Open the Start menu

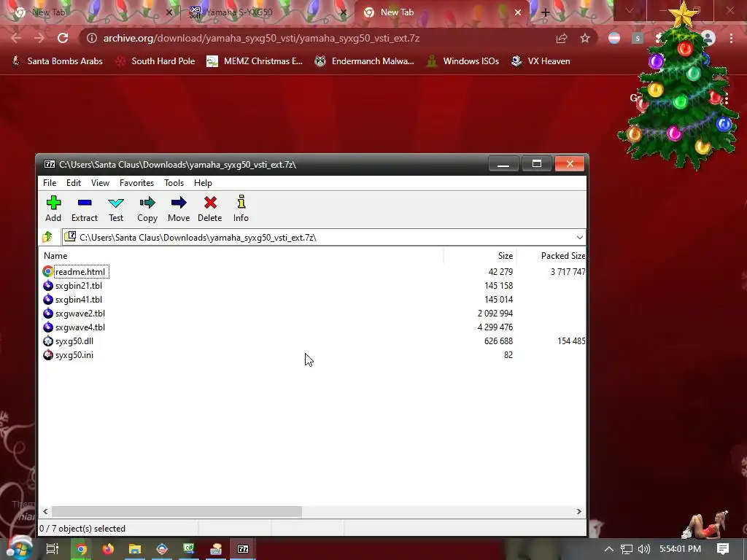coord(18,548)
